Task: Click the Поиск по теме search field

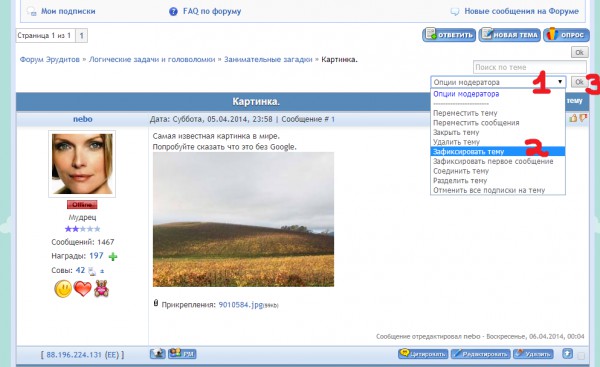Action: pyautogui.click(x=530, y=67)
